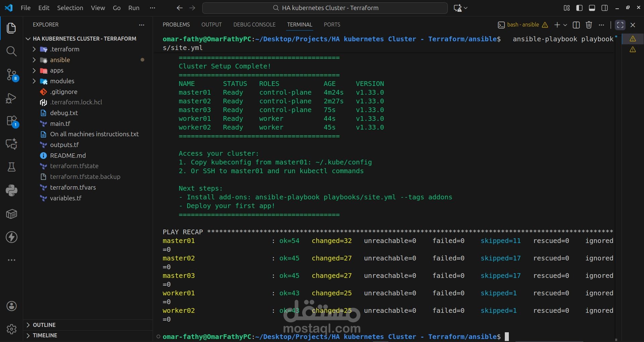Viewport: 644px width, 342px height.
Task: Open the README.md file
Action: [x=68, y=155]
